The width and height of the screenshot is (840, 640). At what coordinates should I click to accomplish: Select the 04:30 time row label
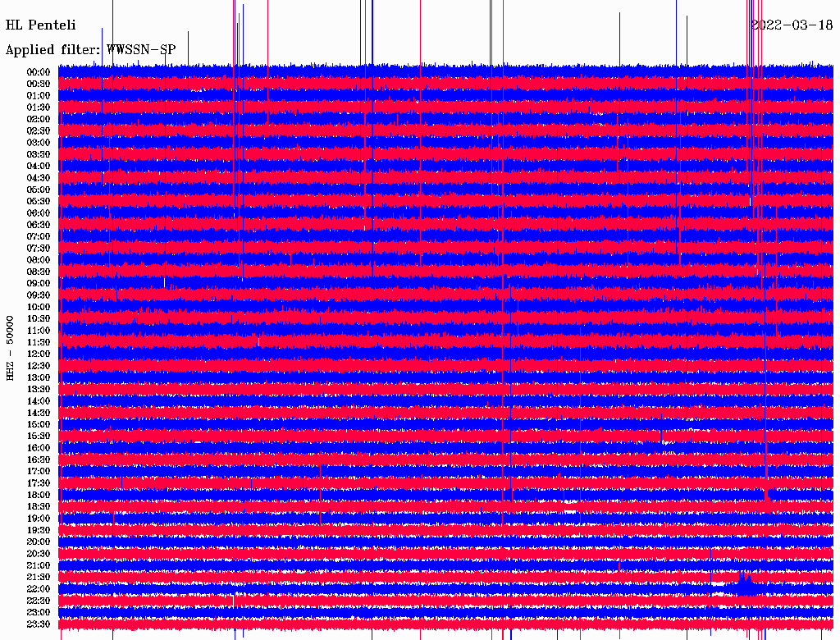(39, 178)
